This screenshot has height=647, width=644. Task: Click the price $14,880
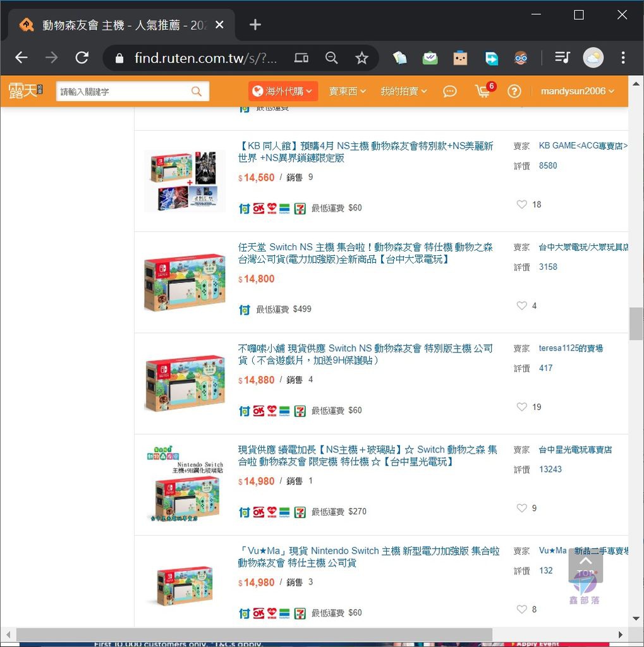[256, 380]
